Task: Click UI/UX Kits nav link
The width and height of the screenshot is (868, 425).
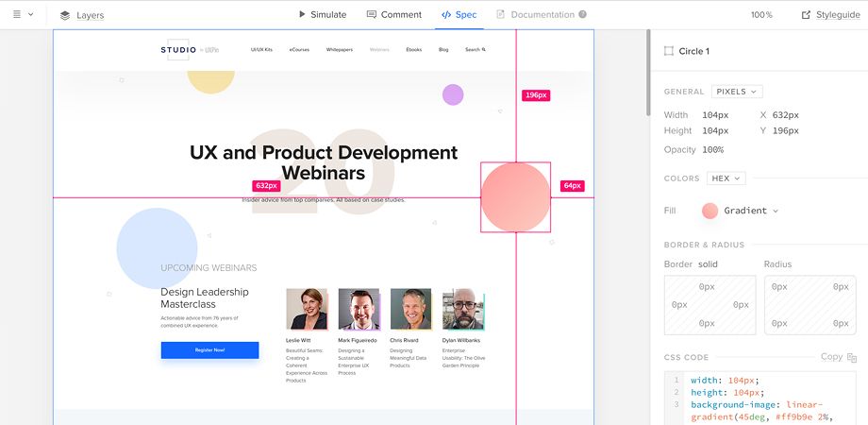Action: 261,50
